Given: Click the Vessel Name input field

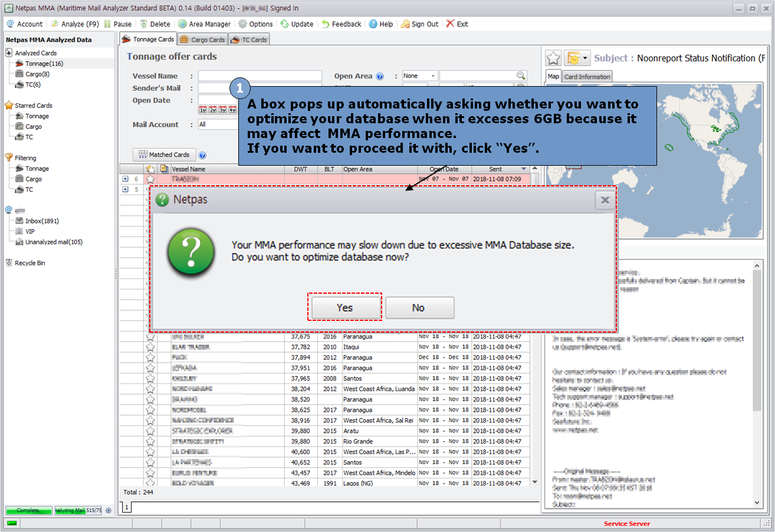Looking at the screenshot, I should 260,76.
